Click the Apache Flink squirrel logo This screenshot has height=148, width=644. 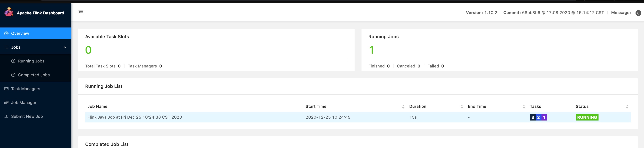point(9,12)
